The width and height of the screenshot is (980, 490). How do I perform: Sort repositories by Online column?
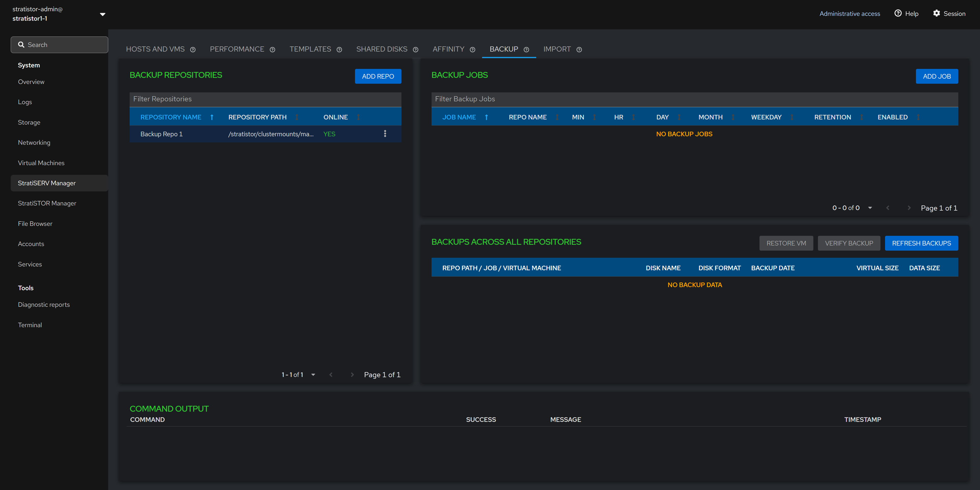pyautogui.click(x=358, y=117)
